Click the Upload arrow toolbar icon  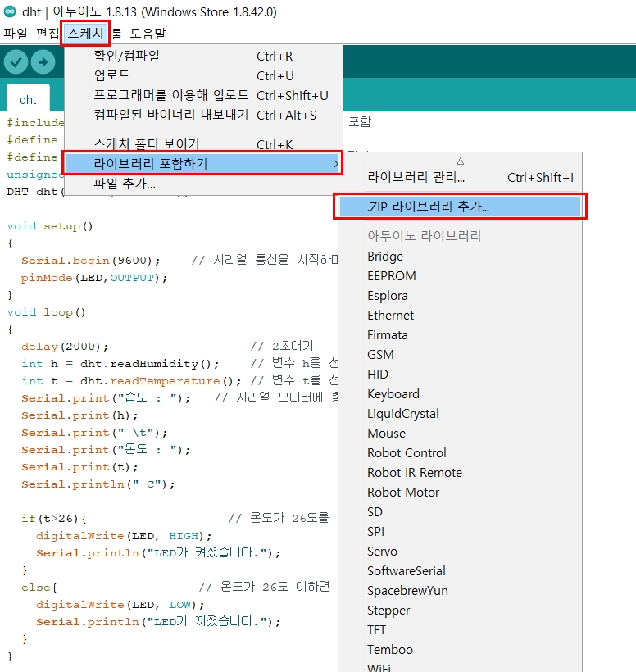(43, 62)
